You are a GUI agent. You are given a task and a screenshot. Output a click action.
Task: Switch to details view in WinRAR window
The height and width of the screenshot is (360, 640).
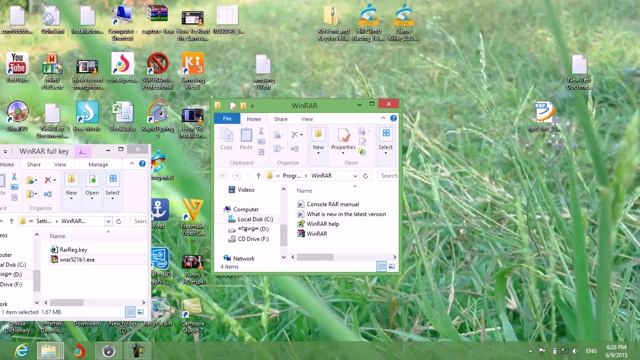click(x=381, y=267)
